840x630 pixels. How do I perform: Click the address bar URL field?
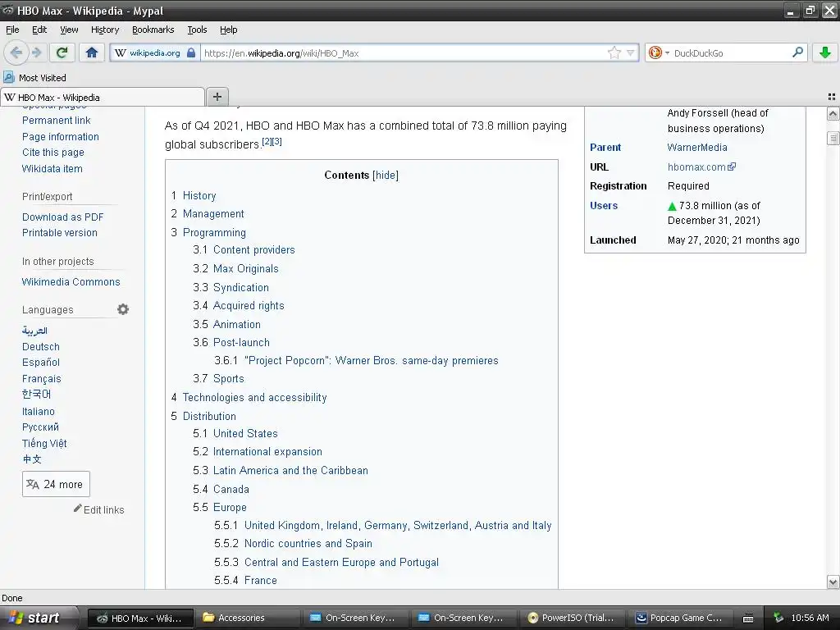click(x=404, y=52)
